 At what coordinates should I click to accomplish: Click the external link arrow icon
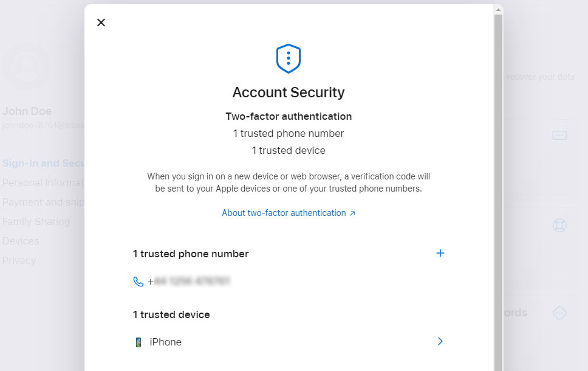click(x=352, y=213)
